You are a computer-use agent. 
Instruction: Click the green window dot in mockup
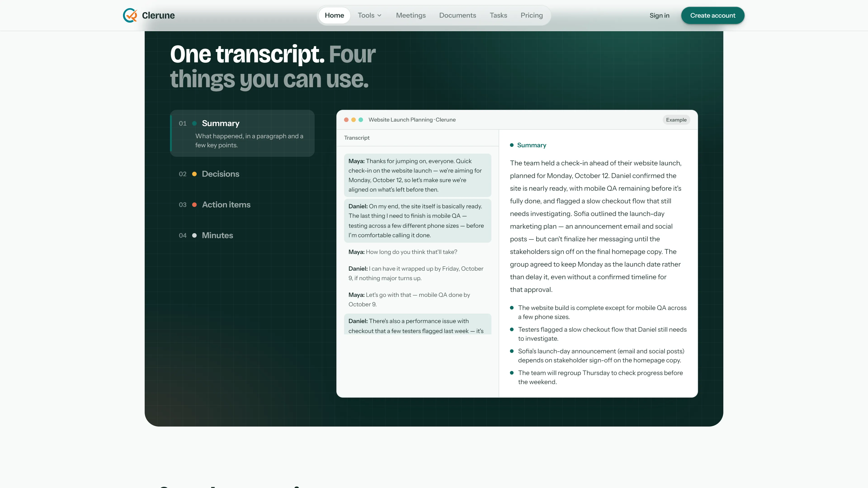pos(361,120)
